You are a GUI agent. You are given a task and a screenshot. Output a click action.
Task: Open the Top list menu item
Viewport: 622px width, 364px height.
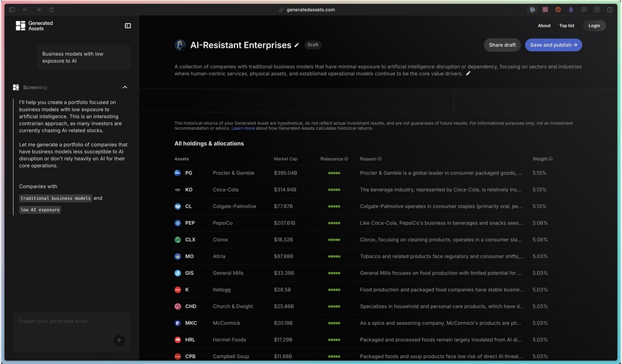click(567, 25)
